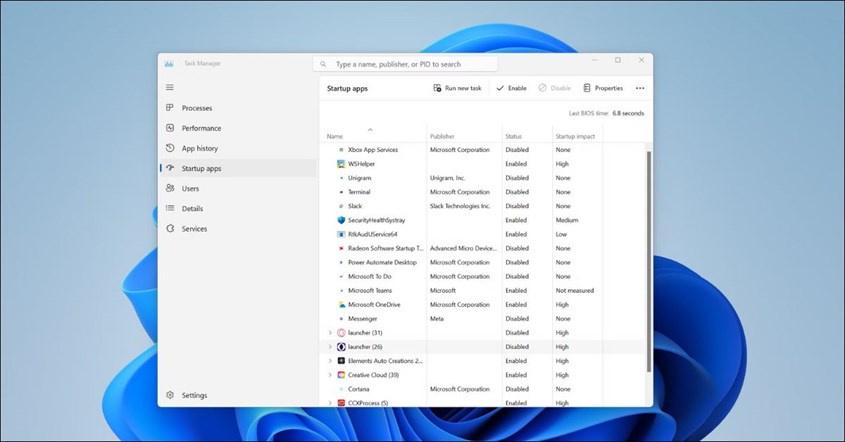
Task: Select the Microsoft To Do row
Action: click(483, 277)
